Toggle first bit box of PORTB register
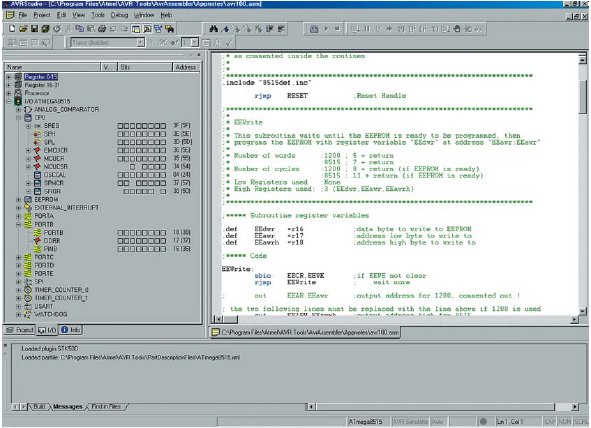 point(120,233)
